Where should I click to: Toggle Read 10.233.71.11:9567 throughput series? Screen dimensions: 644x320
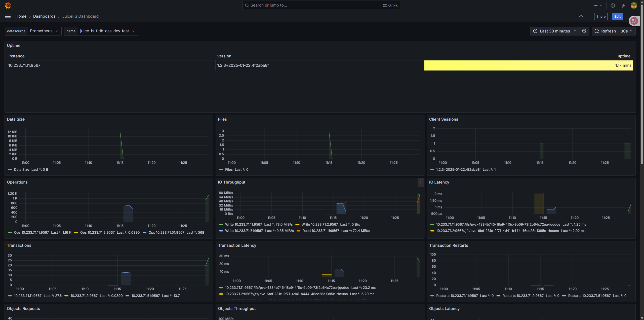321,231
